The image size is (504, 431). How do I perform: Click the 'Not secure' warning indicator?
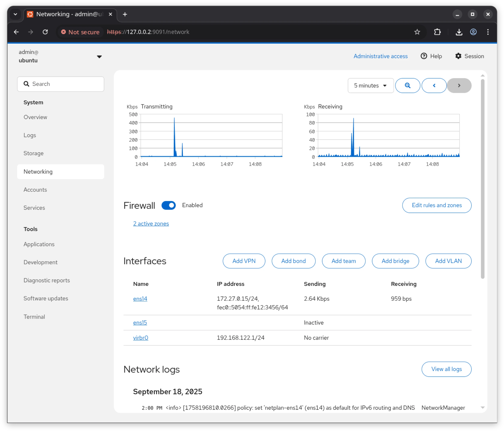[80, 32]
